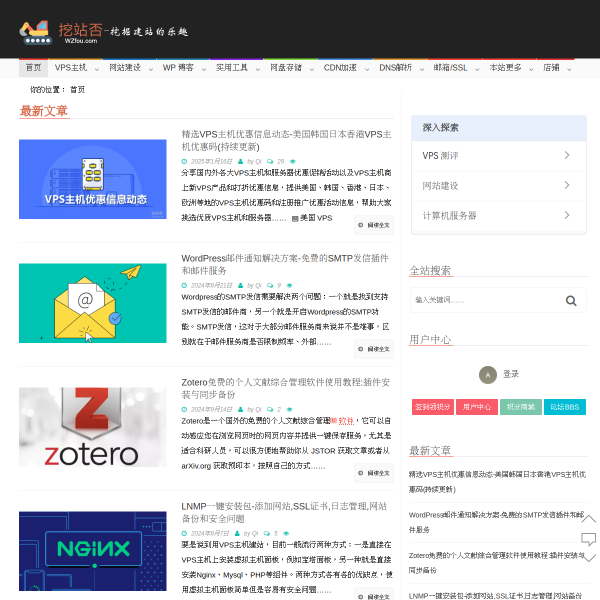Expand the 本站更多 dropdown arrow
600x600 pixels.
[531, 69]
